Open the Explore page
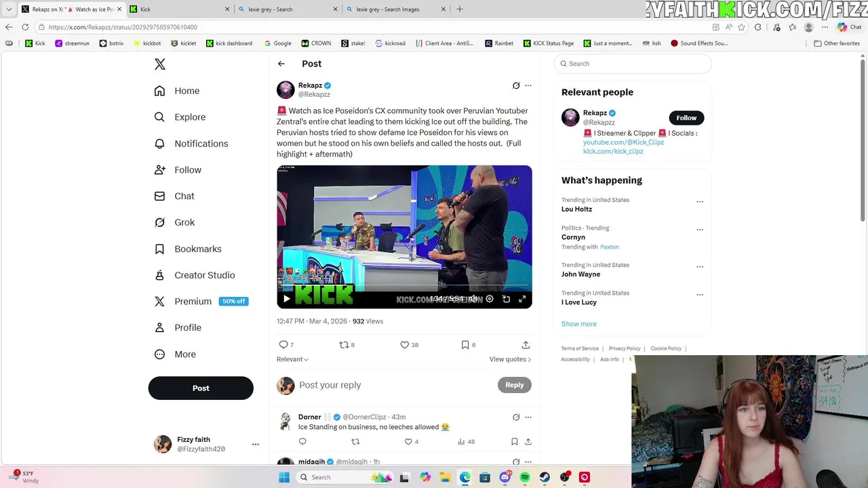This screenshot has width=868, height=488. pyautogui.click(x=180, y=117)
